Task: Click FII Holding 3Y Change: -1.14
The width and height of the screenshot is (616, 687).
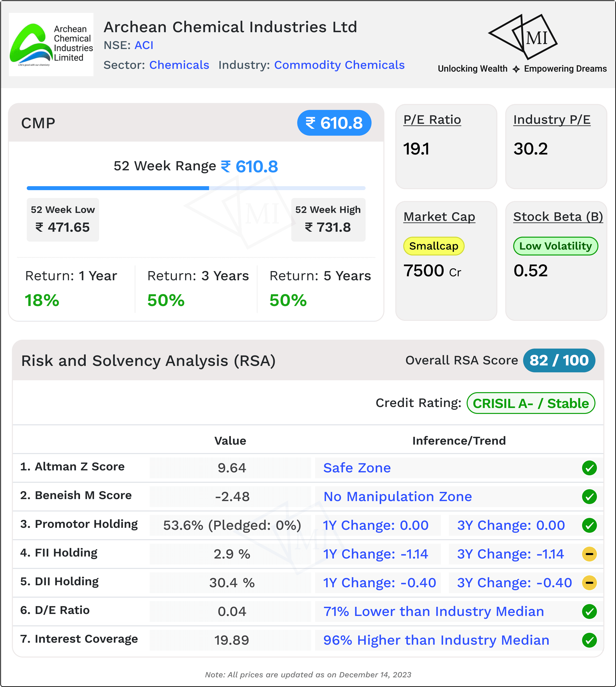Action: (x=510, y=554)
